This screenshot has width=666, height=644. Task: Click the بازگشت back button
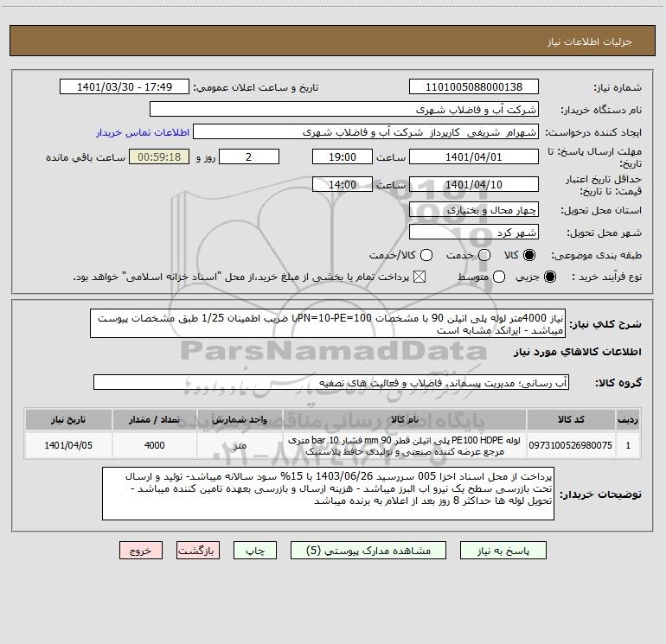tap(198, 551)
